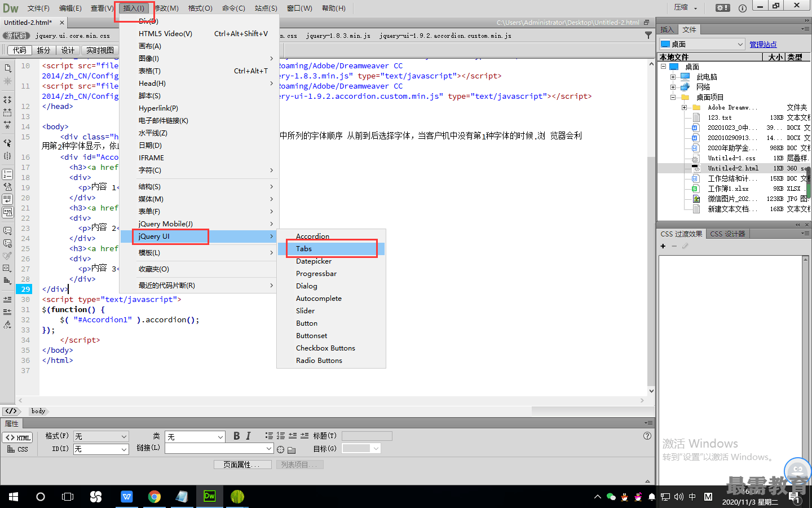Screen dimensions: 812x508
Task: Expand 此电脑 tree node
Action: (x=673, y=77)
